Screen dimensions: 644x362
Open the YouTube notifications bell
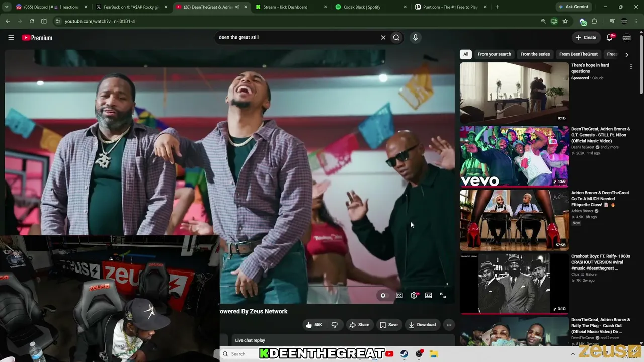pos(610,37)
